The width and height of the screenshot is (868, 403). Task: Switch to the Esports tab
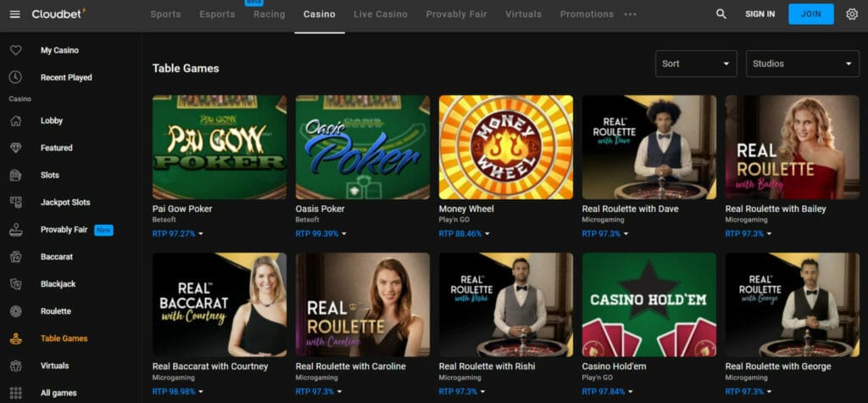[x=217, y=14]
